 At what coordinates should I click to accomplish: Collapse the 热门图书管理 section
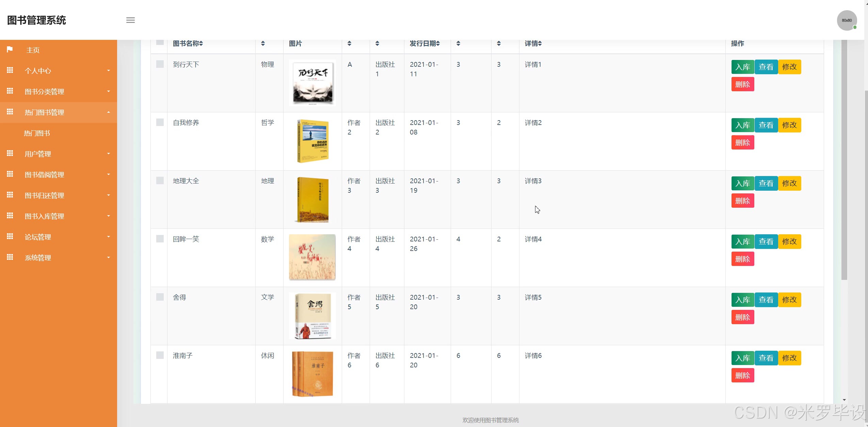[x=109, y=112]
